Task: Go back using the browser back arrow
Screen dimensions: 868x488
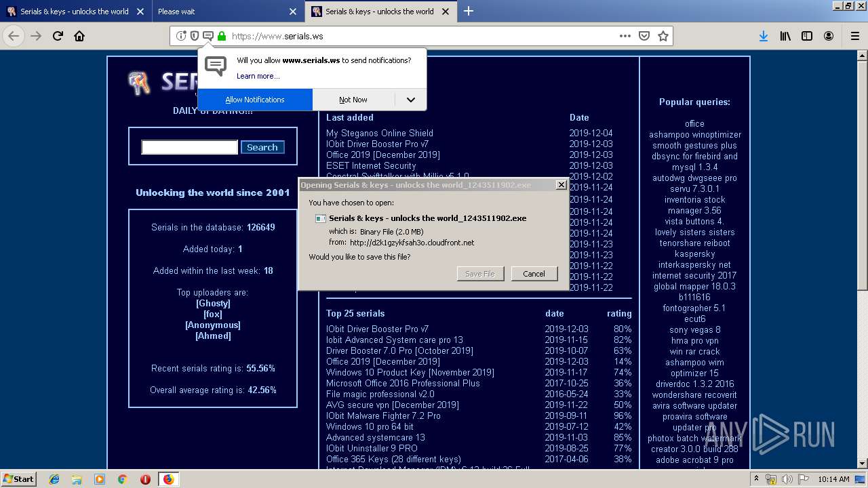Action: [14, 36]
